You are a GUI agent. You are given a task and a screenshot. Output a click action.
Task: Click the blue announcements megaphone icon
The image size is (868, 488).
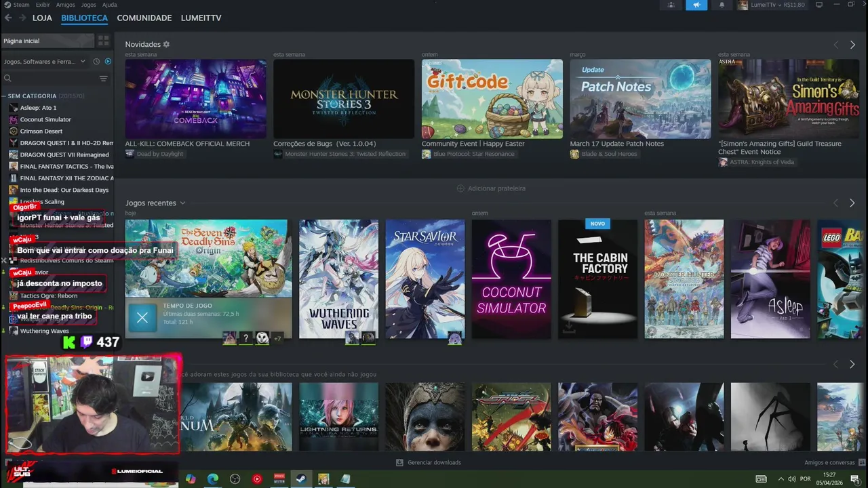[696, 5]
